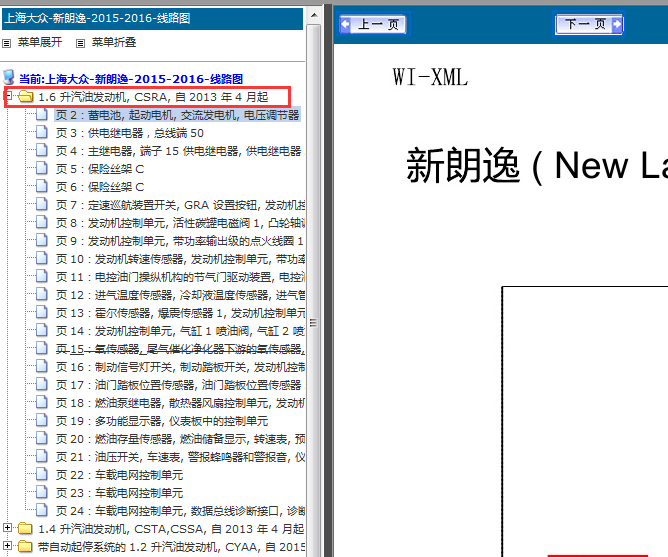This screenshot has height=557, width=668.
Task: Open 页 23 : 车载电网控制单元
Action: click(x=119, y=493)
